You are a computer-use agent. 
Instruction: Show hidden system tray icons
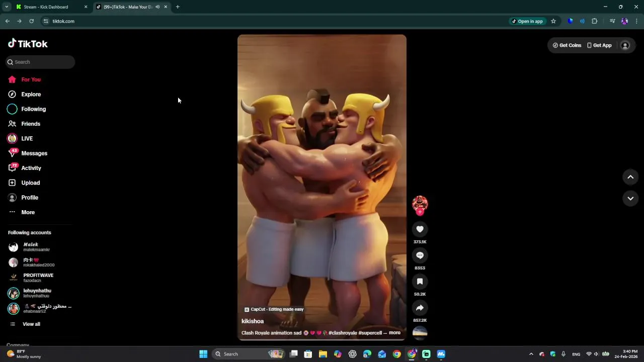531,354
